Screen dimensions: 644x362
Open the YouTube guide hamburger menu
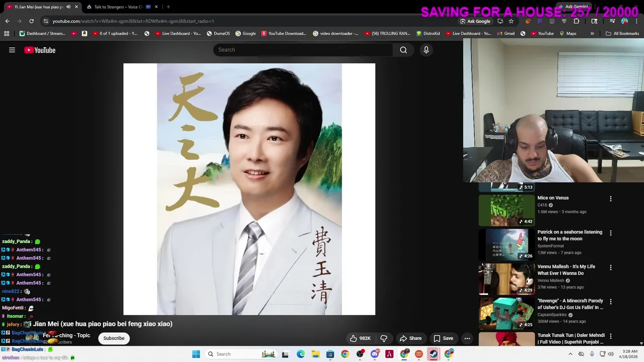(x=12, y=50)
